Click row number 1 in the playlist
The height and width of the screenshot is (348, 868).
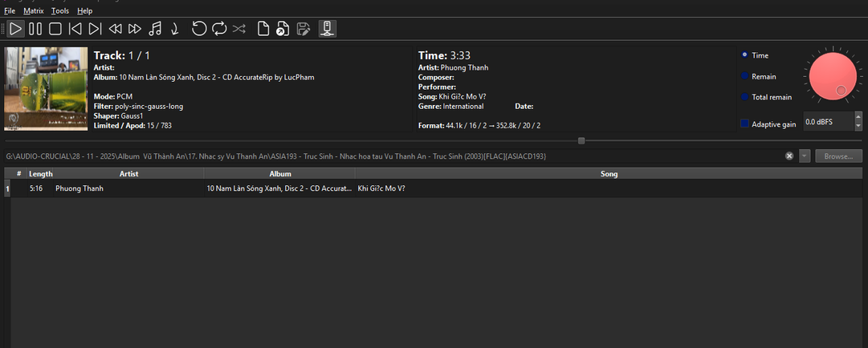click(x=7, y=189)
